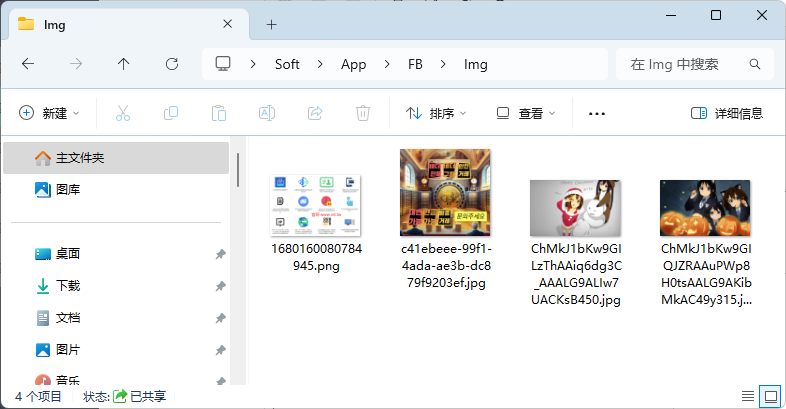Maximize the Img window

pyautogui.click(x=716, y=16)
